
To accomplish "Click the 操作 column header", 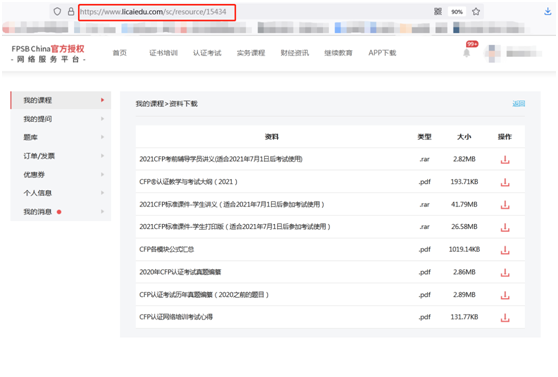I will click(505, 137).
